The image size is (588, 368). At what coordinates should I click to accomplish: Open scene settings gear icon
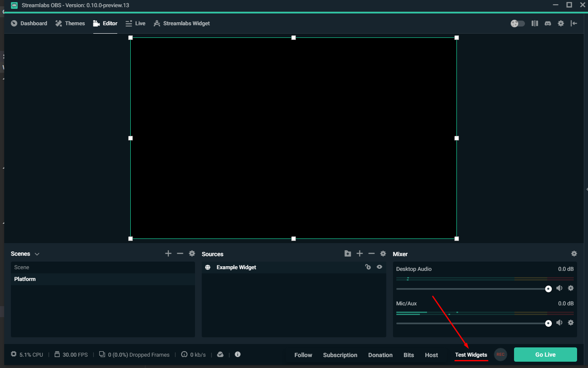[x=192, y=254]
